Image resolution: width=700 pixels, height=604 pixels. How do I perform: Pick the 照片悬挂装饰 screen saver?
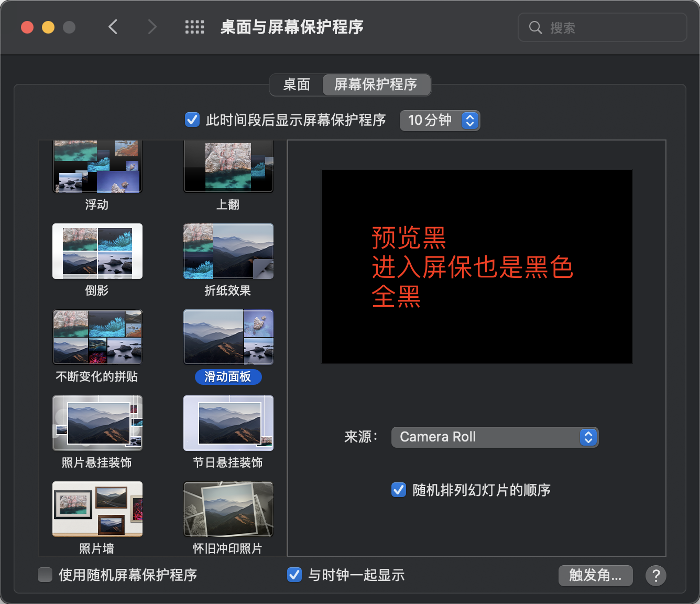coord(97,423)
